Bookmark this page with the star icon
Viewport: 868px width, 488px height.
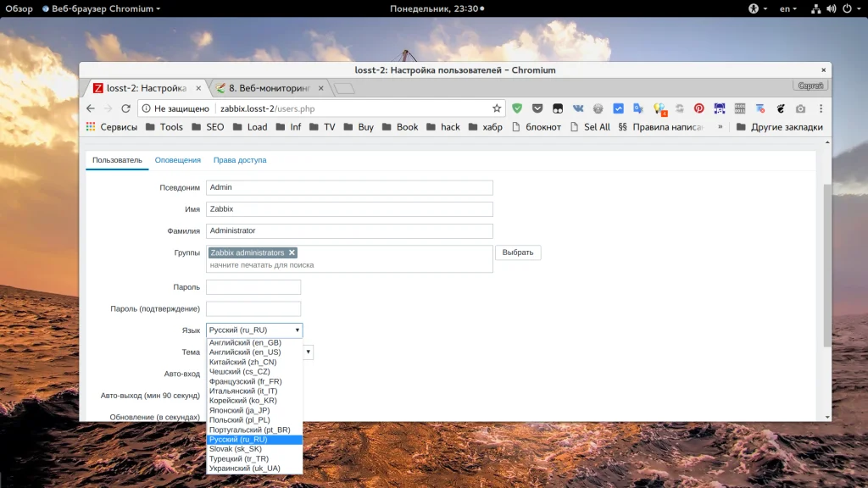pos(497,108)
